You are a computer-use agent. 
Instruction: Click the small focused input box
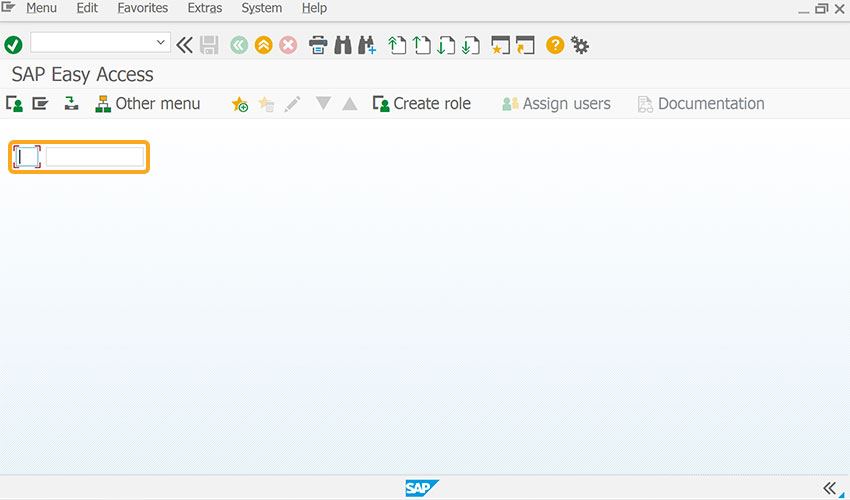coord(27,157)
